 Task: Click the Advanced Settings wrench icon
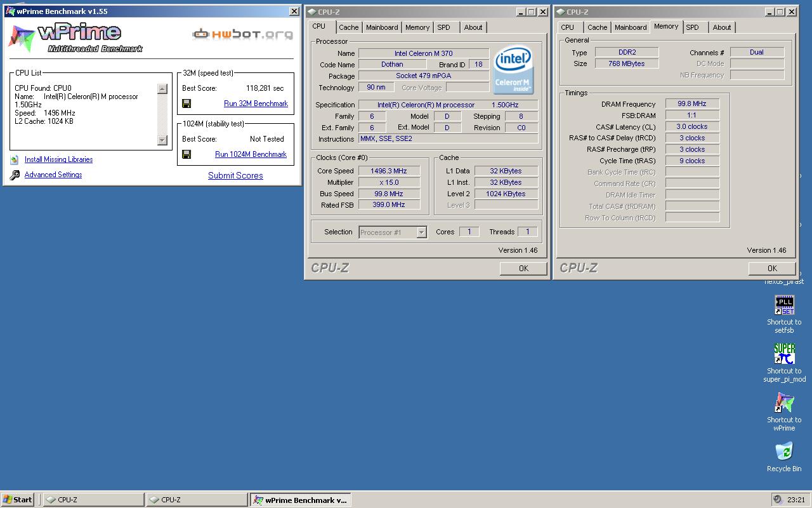15,175
